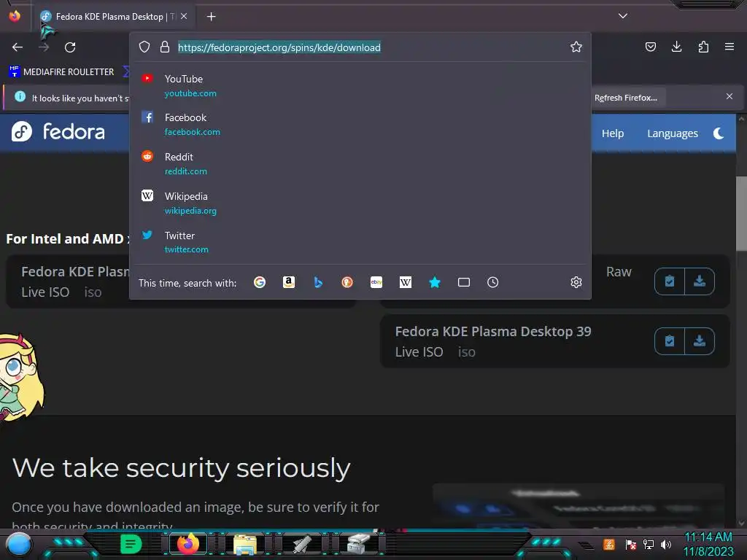Switch to Firefox on the taskbar
Image resolution: width=747 pixels, height=560 pixels.
point(188,544)
